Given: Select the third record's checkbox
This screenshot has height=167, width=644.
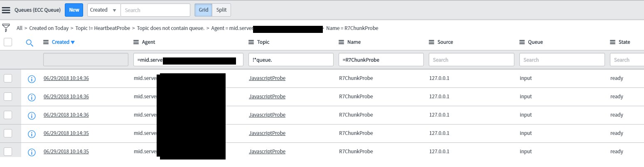Looking at the screenshot, I should click(x=8, y=115).
